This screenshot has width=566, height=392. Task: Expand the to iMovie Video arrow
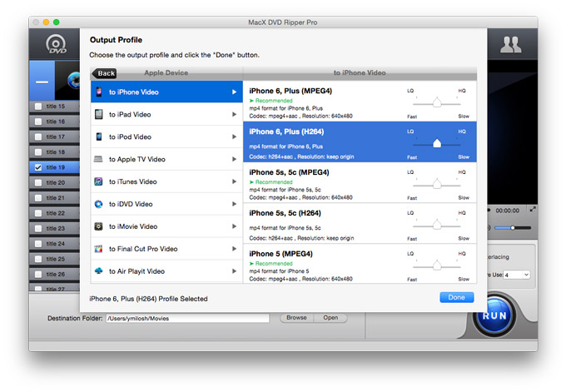234,226
